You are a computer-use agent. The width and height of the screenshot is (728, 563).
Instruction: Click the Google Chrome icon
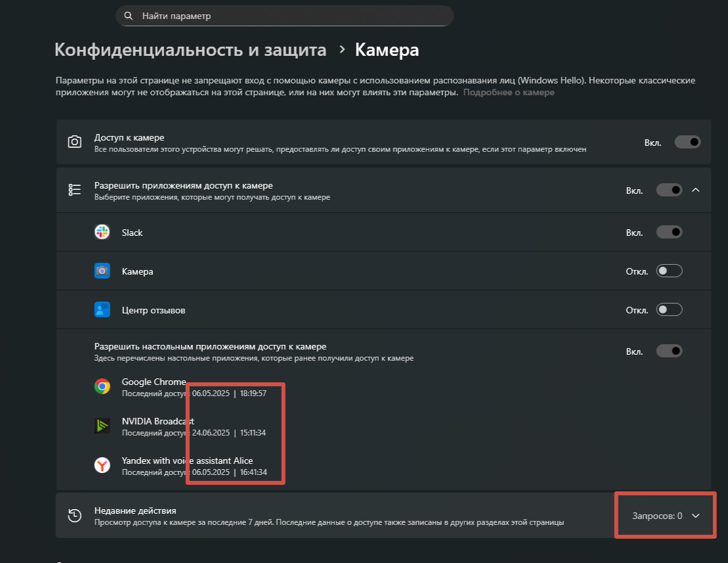pos(102,387)
